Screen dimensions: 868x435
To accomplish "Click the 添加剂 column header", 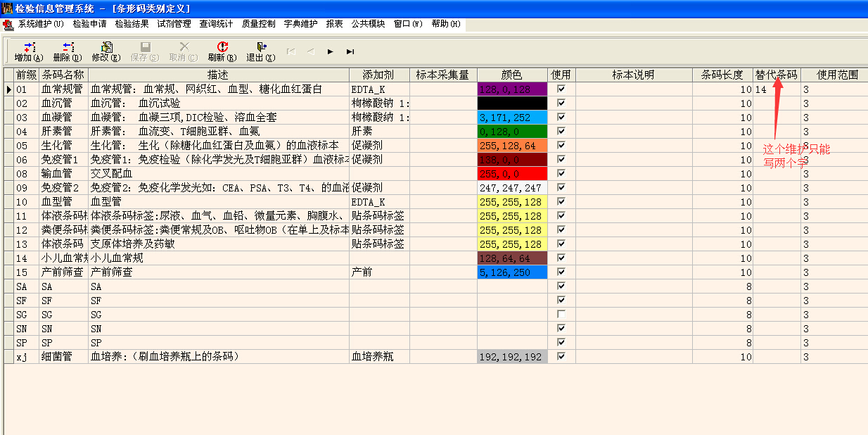I will [380, 75].
